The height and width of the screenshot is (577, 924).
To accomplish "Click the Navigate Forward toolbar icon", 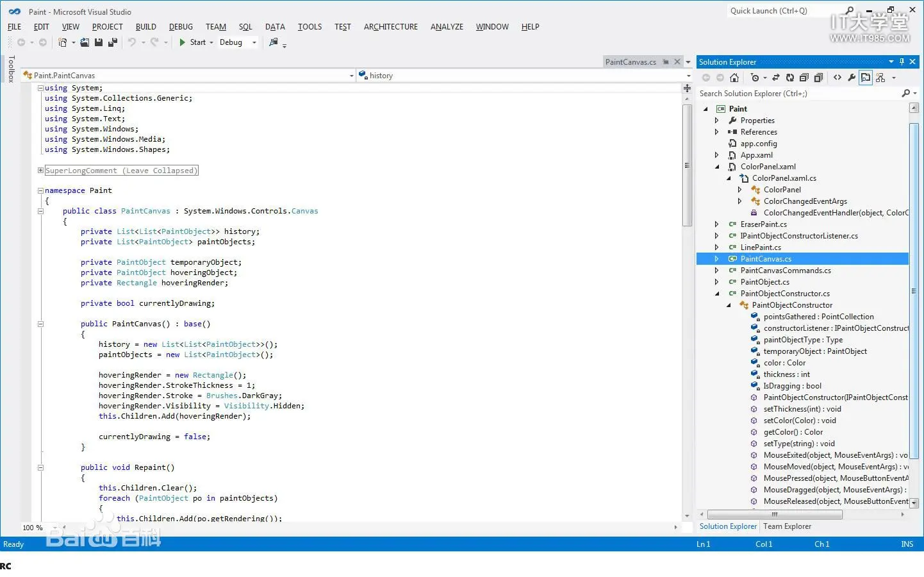I will [x=43, y=42].
